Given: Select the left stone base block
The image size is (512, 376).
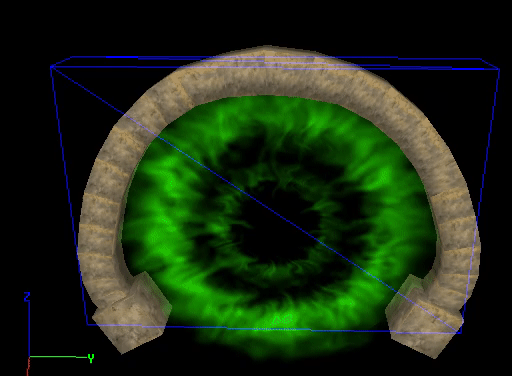Looking at the screenshot, I should [x=133, y=312].
